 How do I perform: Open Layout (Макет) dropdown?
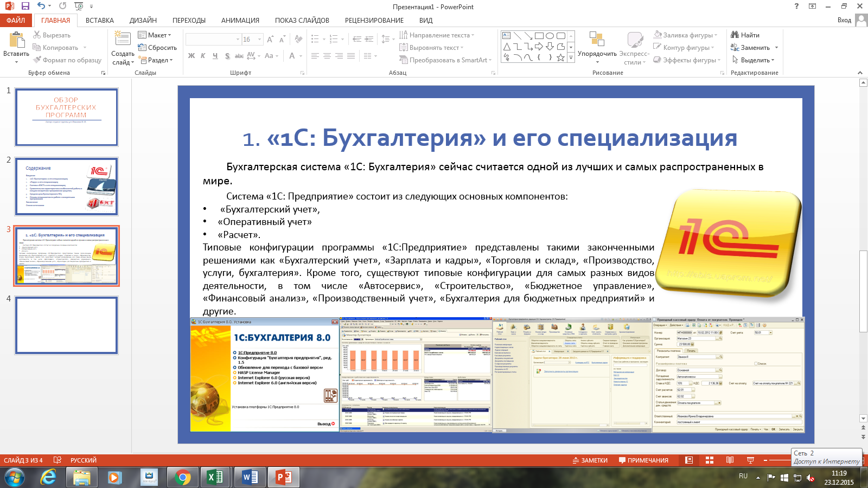tap(155, 35)
